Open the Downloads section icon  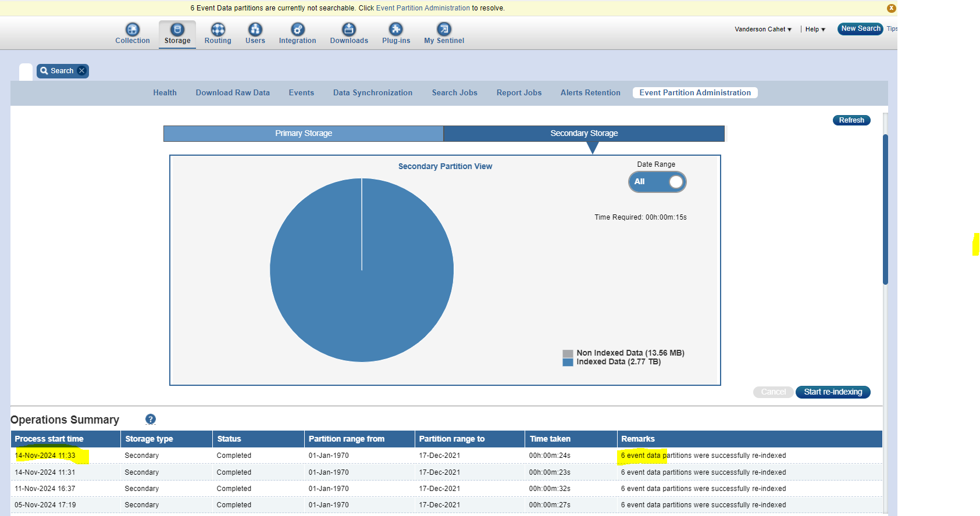pyautogui.click(x=349, y=29)
